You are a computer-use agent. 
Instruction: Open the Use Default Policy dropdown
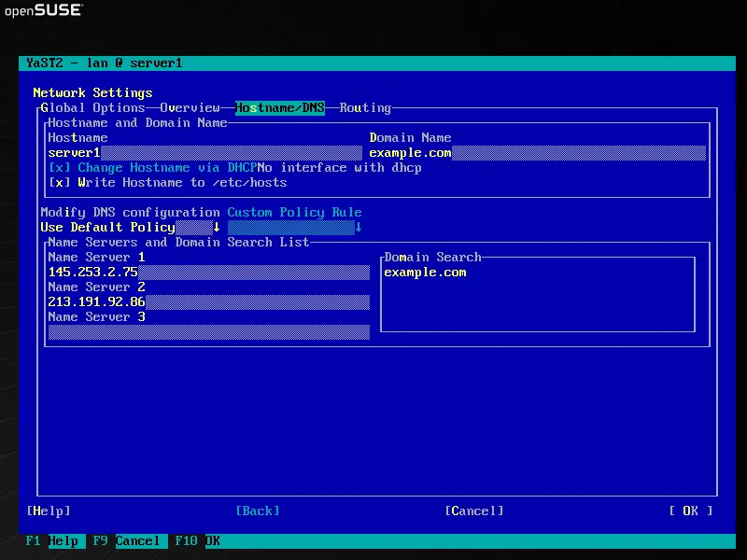click(x=130, y=228)
